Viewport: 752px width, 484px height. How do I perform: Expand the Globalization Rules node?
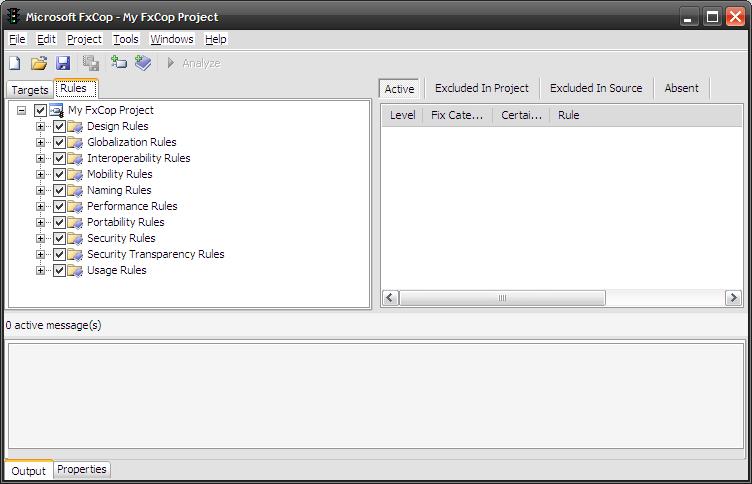click(40, 142)
